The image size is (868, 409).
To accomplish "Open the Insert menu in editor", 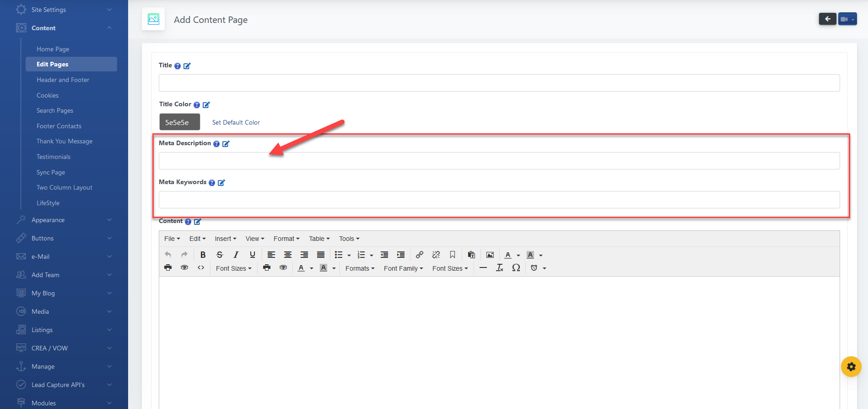I will pyautogui.click(x=225, y=239).
